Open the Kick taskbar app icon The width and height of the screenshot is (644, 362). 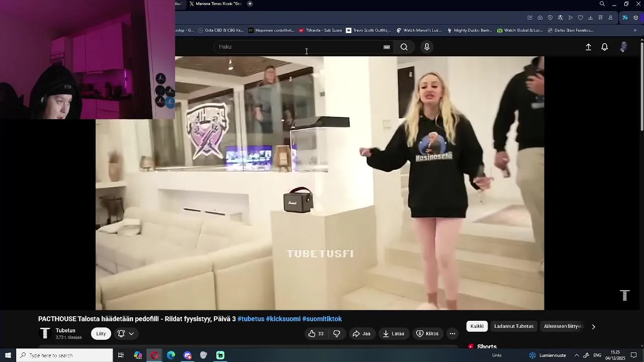[x=220, y=355]
